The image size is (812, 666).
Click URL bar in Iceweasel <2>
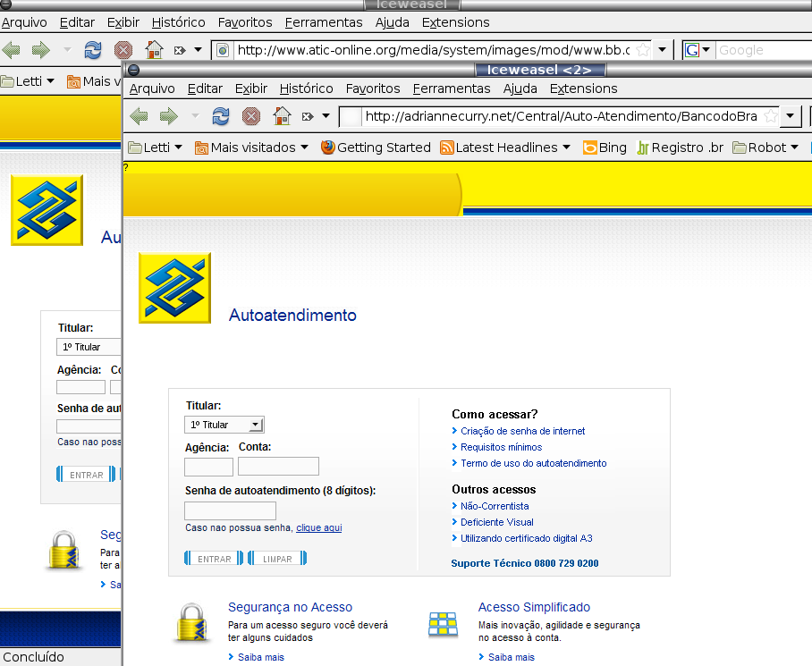tap(561, 116)
